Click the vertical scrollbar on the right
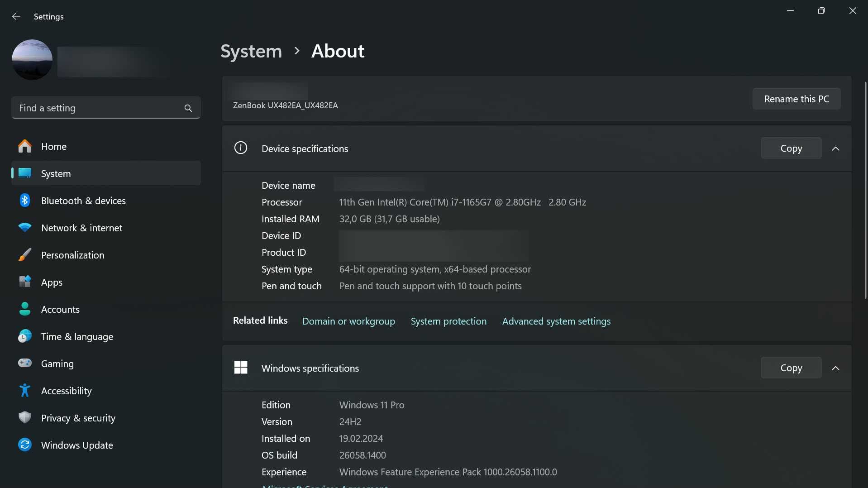Viewport: 868px width, 488px height. click(865, 190)
